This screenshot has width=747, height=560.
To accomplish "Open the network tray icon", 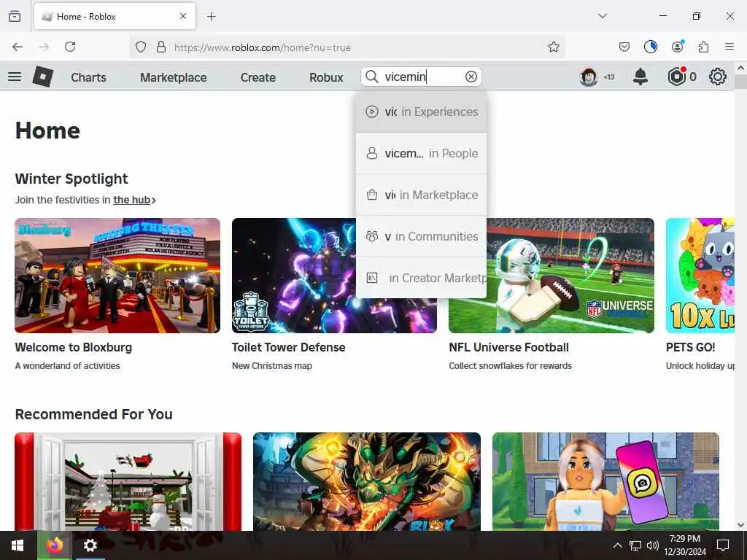I will [635, 545].
